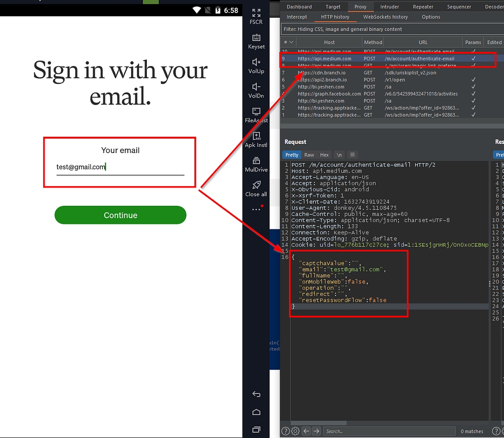Open the Android recent apps icon

(x=256, y=429)
